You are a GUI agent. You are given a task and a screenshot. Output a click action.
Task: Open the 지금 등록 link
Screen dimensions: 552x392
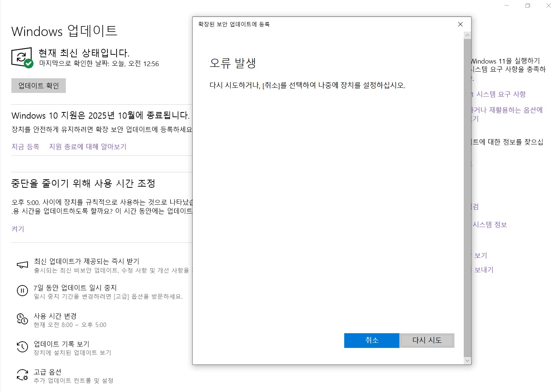click(25, 147)
